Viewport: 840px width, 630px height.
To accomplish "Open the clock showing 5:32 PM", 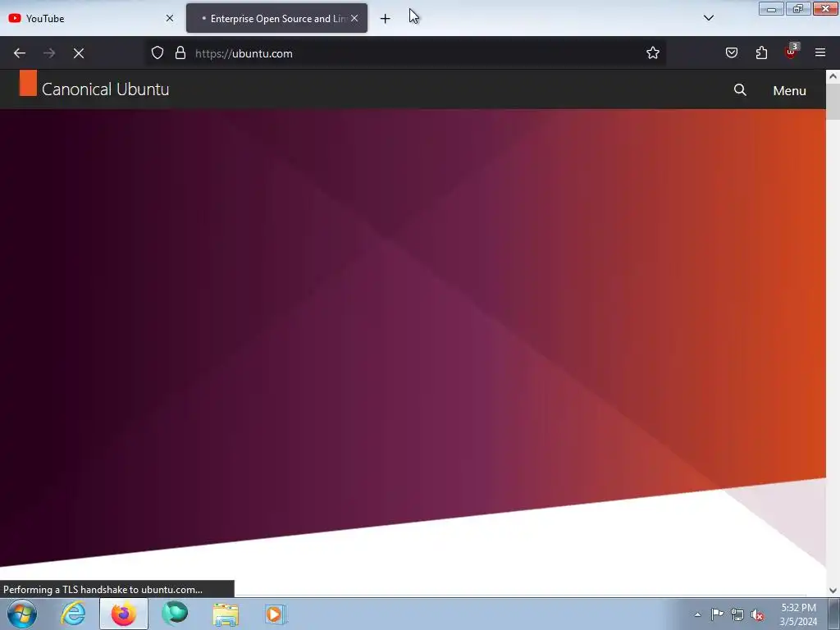I will point(798,614).
